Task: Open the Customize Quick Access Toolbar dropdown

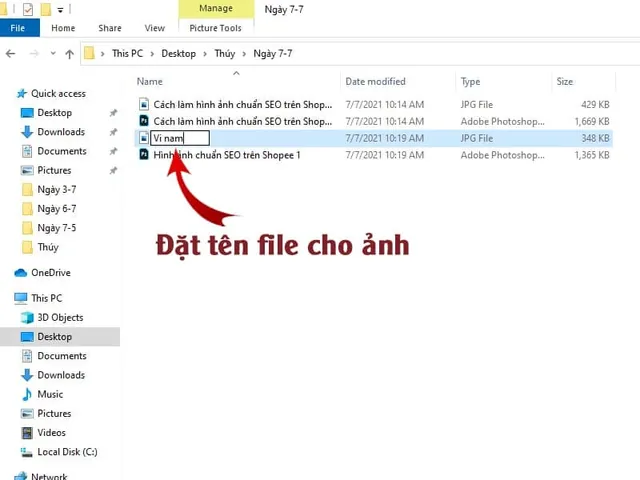Action: 60,10
